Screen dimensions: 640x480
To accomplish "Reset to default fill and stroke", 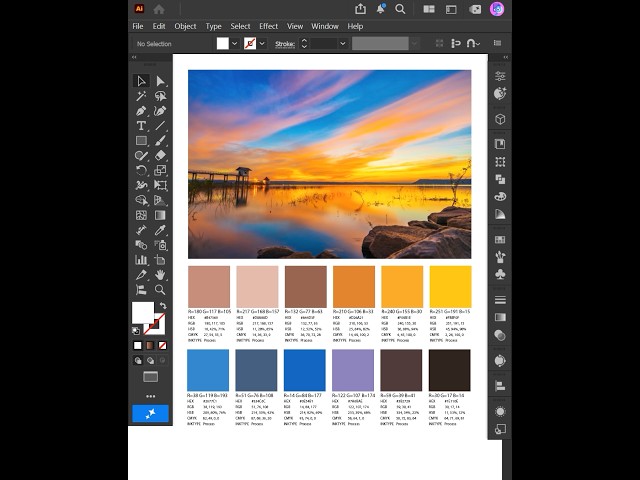I will 136,331.
